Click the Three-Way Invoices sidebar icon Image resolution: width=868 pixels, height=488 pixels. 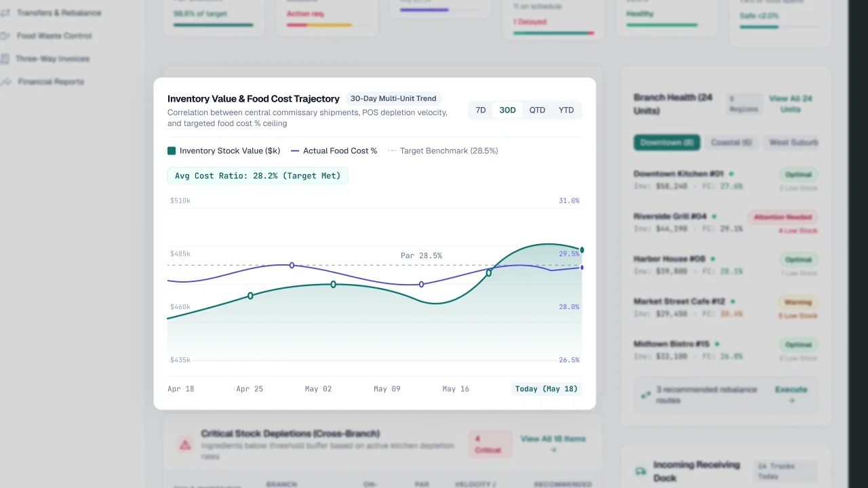pos(5,59)
